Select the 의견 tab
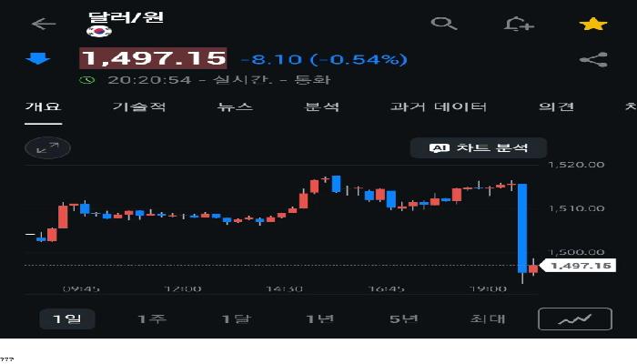Screen dimensions: 637x364 point(556,106)
